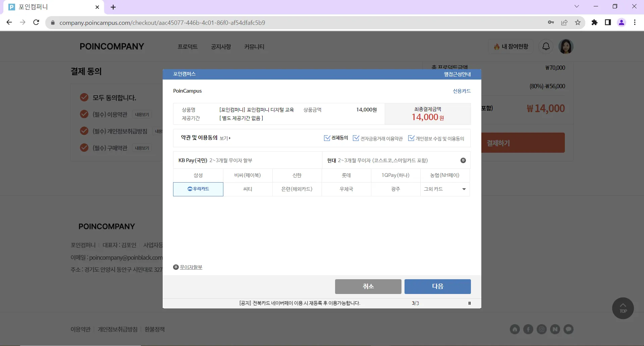The height and width of the screenshot is (346, 644).
Task: Choose the 롯데 card
Action: [x=346, y=175]
